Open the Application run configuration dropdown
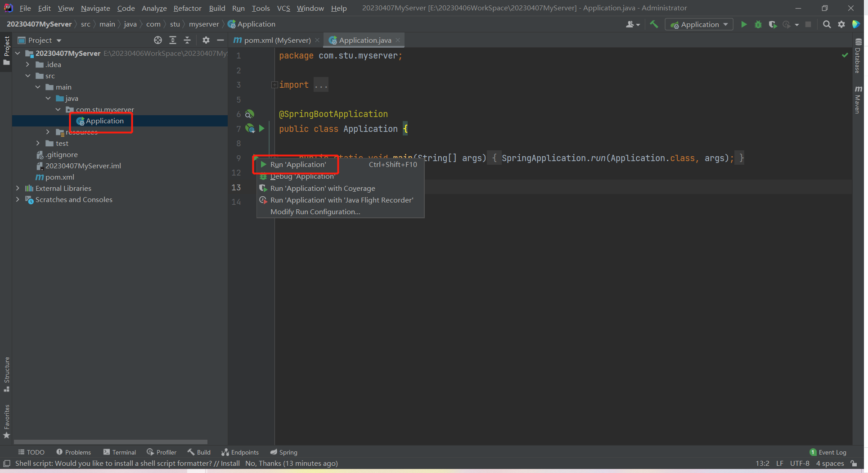Screen dimensions: 868x473 pos(699,24)
